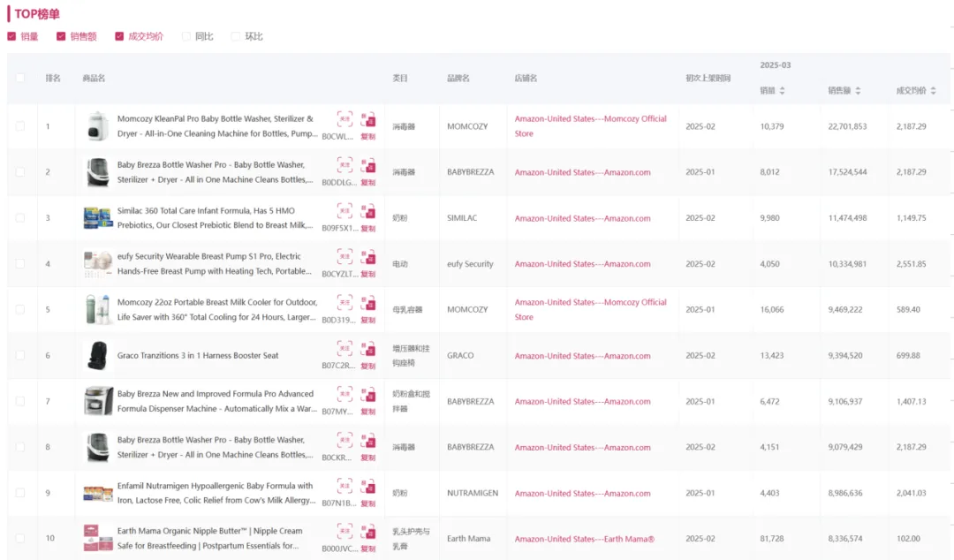The height and width of the screenshot is (560, 954).
Task: Click the pink tag icon beside eufy breast pump
Action: [x=368, y=256]
